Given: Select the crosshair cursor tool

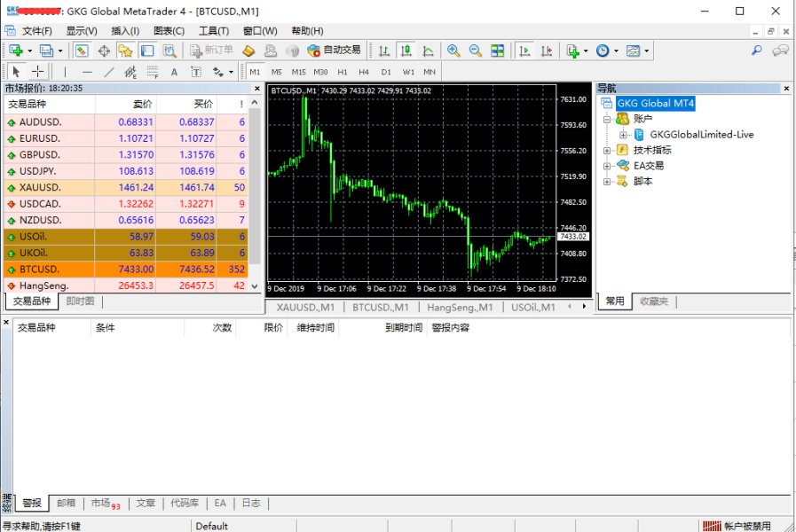Looking at the screenshot, I should click(38, 72).
